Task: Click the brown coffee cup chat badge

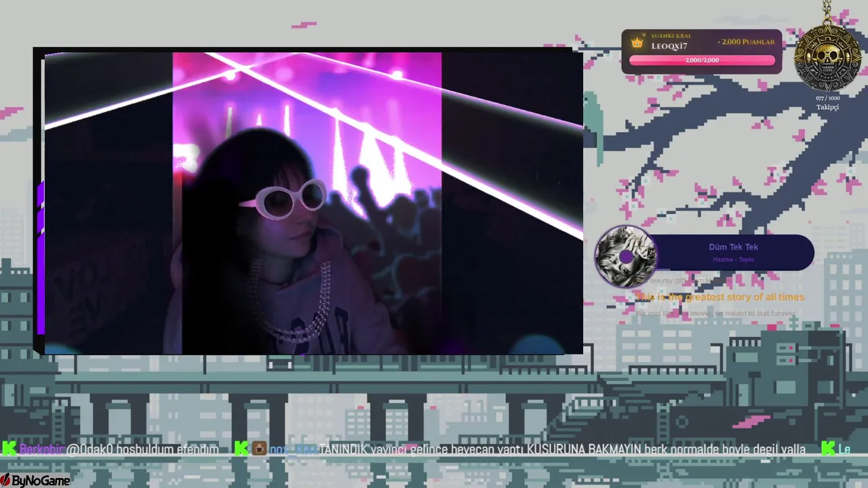Action: tap(259, 449)
